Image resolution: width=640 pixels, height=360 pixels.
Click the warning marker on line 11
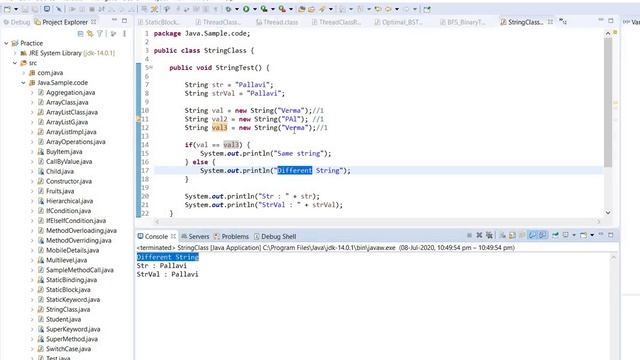click(138, 119)
